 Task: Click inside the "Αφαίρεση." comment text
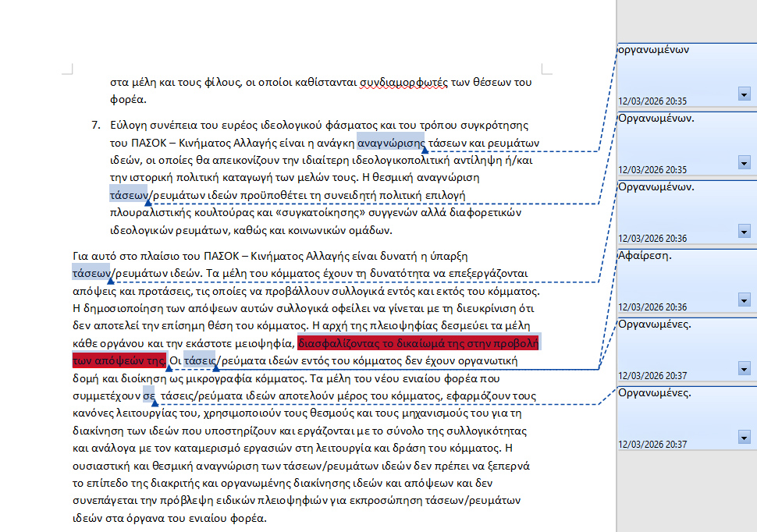[x=645, y=256]
